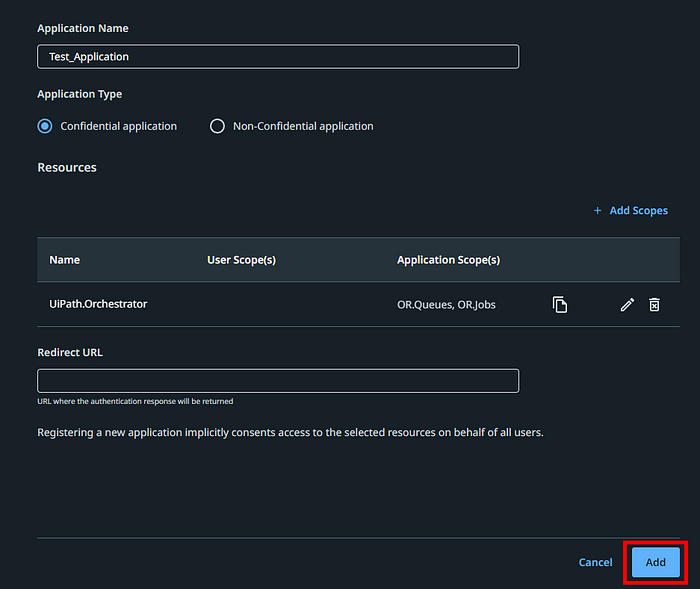Click the Application Scope(s) column header

pyautogui.click(x=449, y=260)
